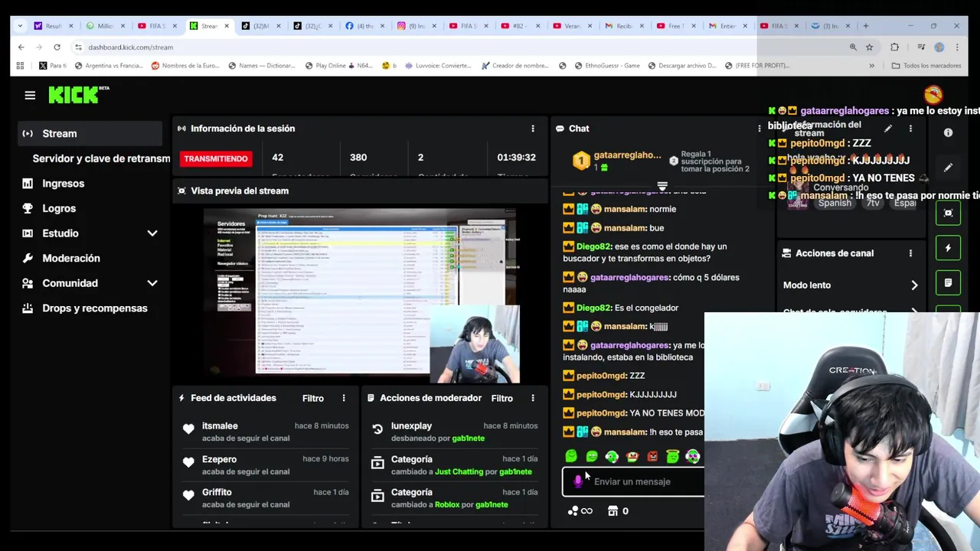Open the Chat panel three-dot menu
This screenshot has width=980, height=551.
click(759, 129)
